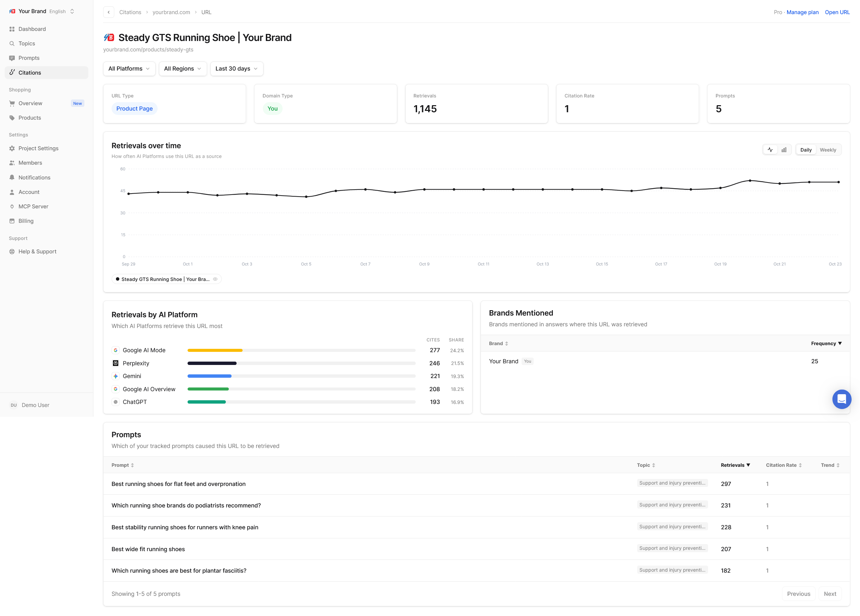
Task: Click the Topics search icon
Action: coord(12,44)
